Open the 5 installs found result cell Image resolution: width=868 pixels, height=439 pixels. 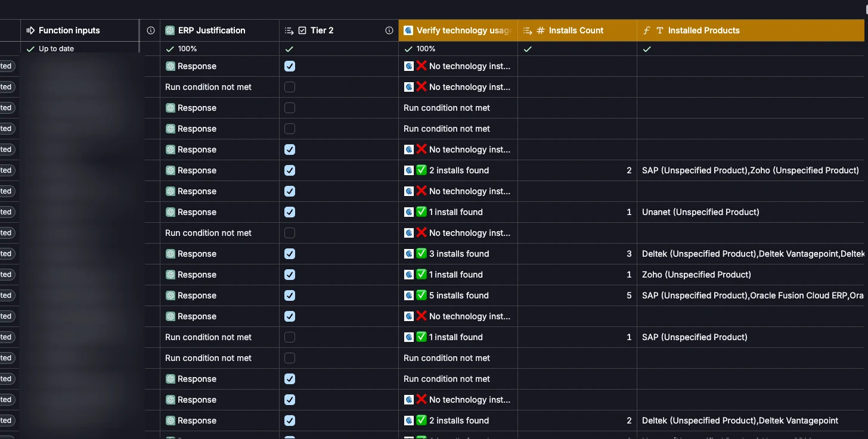coord(458,295)
